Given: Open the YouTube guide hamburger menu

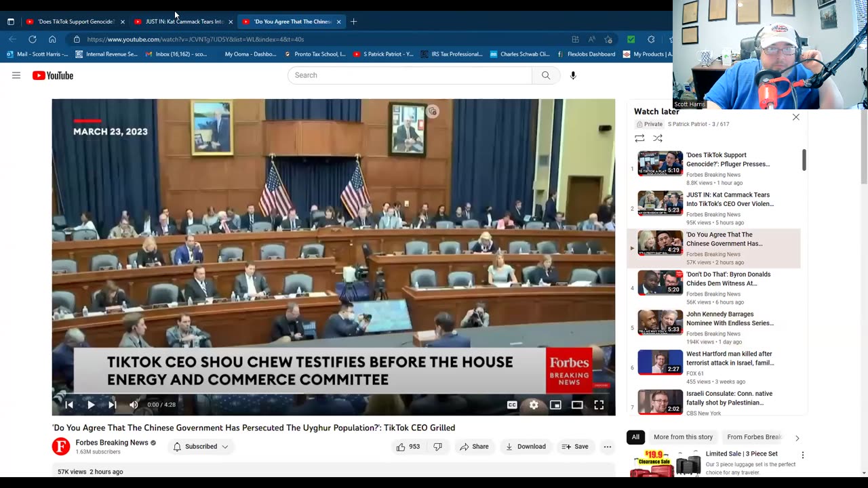Looking at the screenshot, I should tap(16, 75).
